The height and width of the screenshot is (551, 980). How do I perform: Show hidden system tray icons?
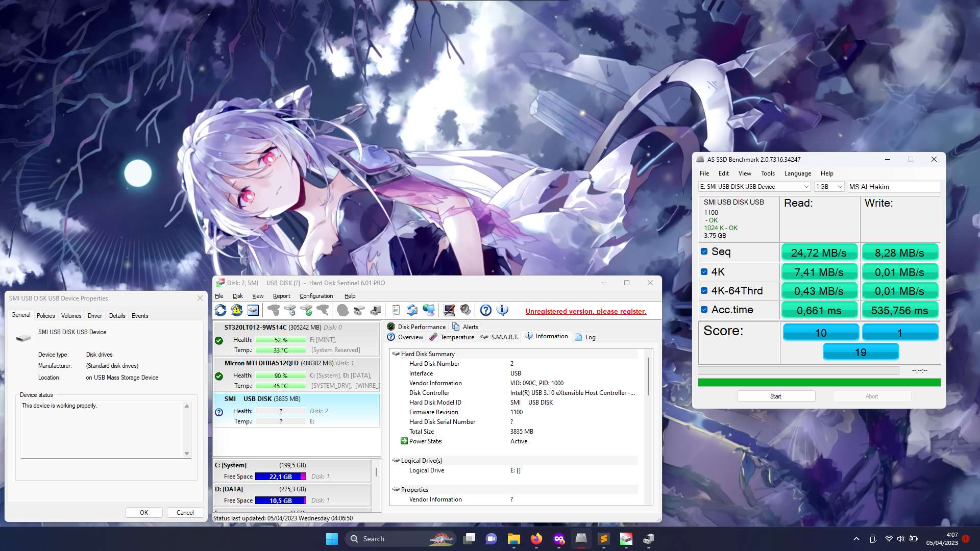(856, 539)
